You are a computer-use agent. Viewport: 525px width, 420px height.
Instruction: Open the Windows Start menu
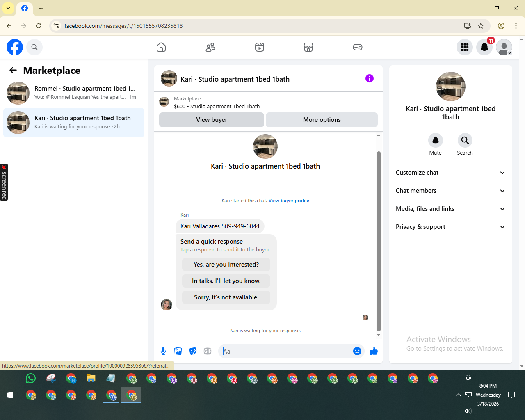click(x=10, y=395)
